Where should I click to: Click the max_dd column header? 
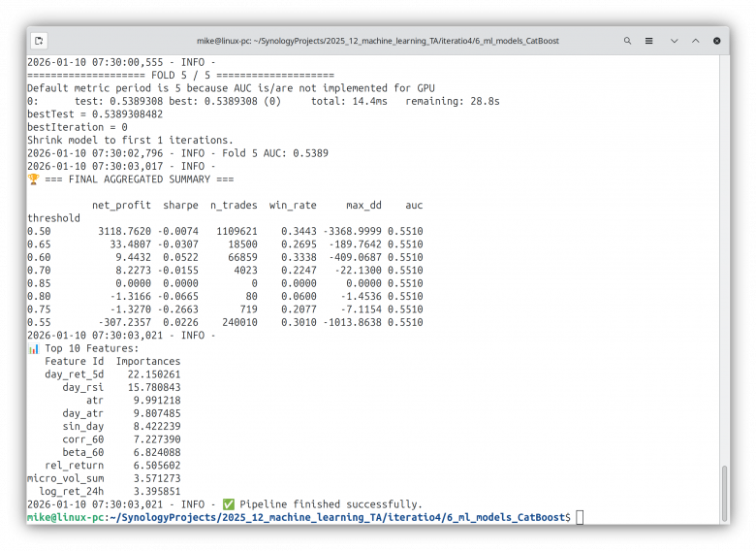click(x=361, y=206)
